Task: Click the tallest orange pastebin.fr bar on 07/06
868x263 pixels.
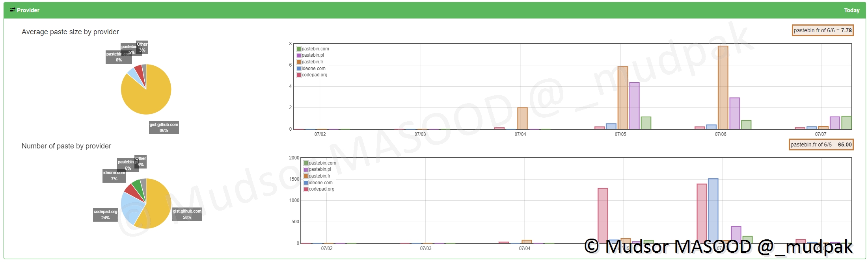Action: (723, 87)
